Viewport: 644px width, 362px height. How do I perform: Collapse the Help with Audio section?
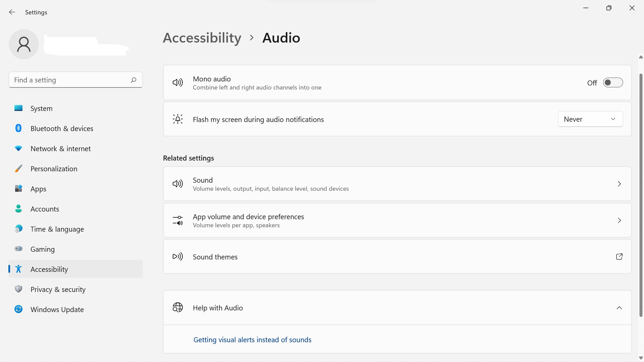(x=619, y=308)
